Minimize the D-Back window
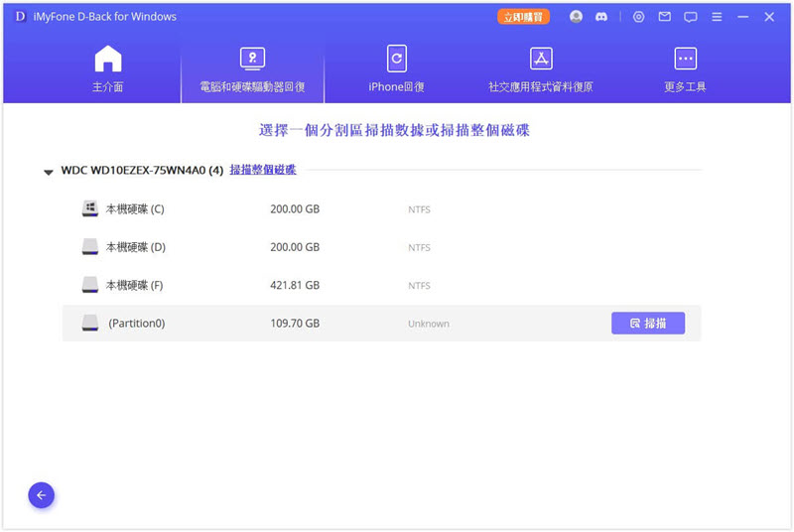This screenshot has height=532, width=794. (x=742, y=17)
